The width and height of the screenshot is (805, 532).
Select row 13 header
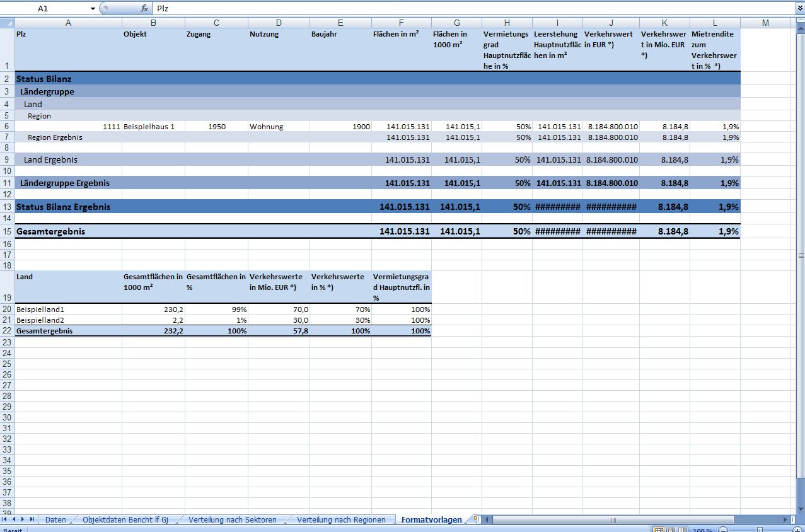coord(7,207)
